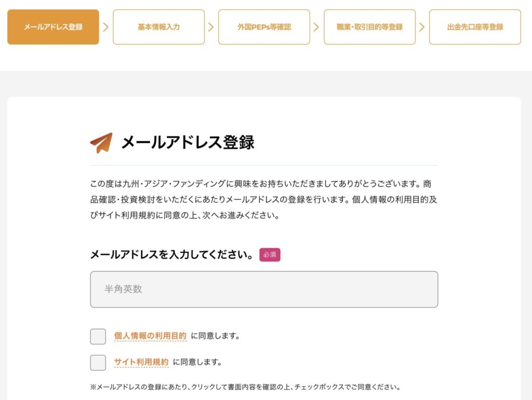Check the 個人情報の利用目的 agreement checkbox
This screenshot has width=532, height=400.
point(98,337)
